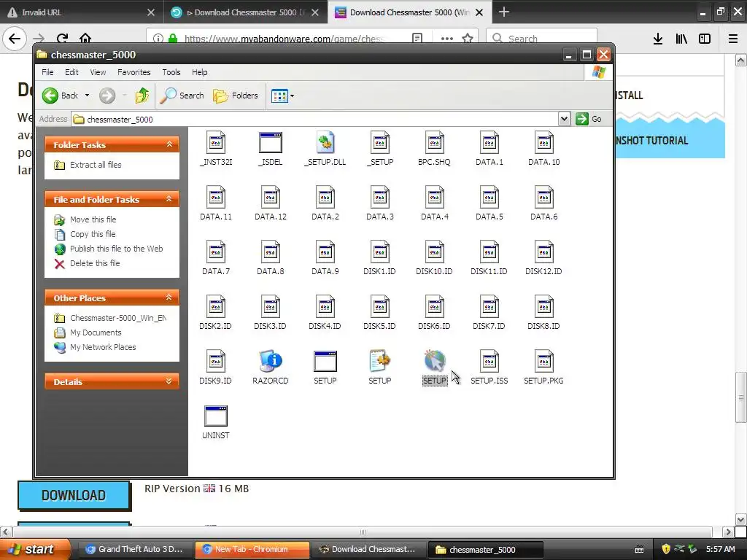Click the Windows start button

pyautogui.click(x=35, y=549)
